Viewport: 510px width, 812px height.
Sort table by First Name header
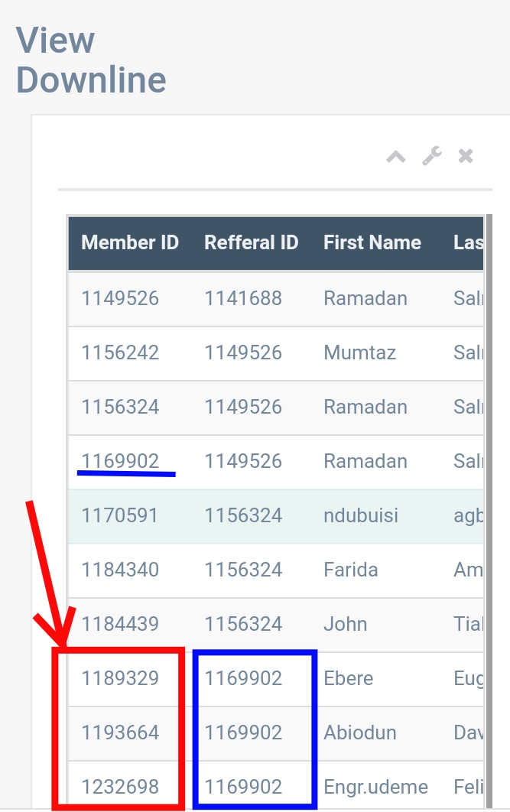(x=372, y=243)
